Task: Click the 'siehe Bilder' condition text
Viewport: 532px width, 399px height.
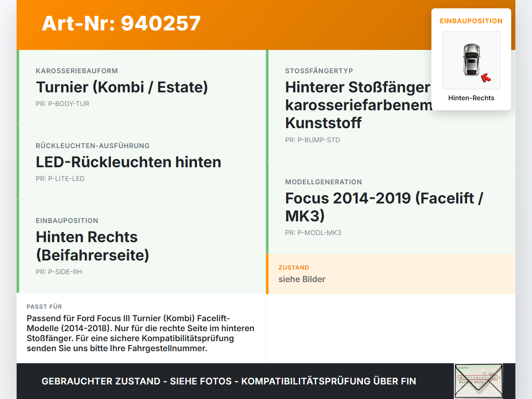Action: pyautogui.click(x=302, y=279)
